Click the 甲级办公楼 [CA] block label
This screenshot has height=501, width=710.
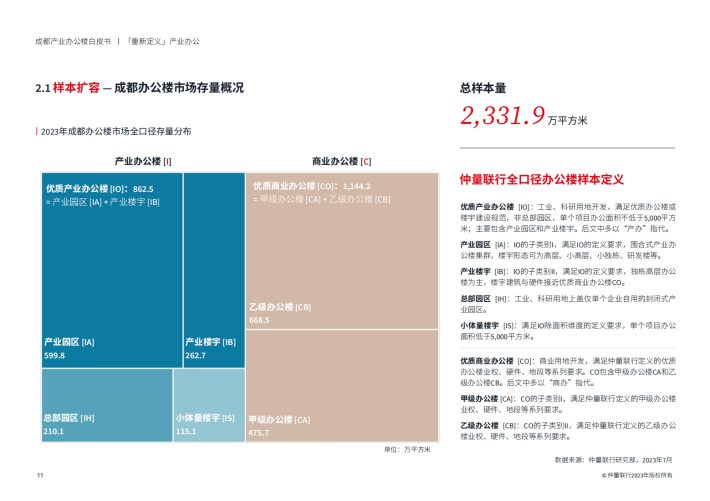pos(279,419)
